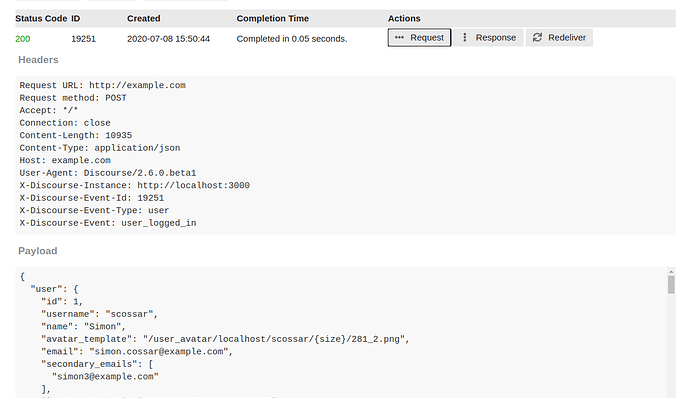
Task: Click the Actions column header
Action: pos(404,18)
